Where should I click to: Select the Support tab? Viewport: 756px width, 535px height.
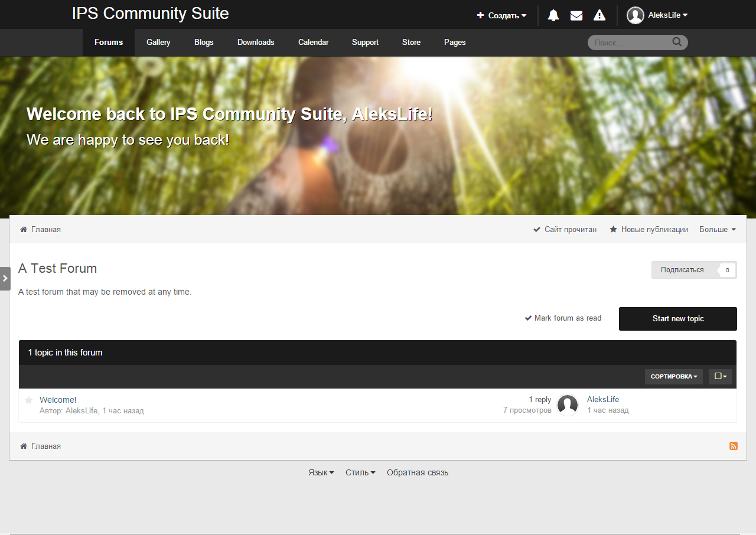coord(365,43)
